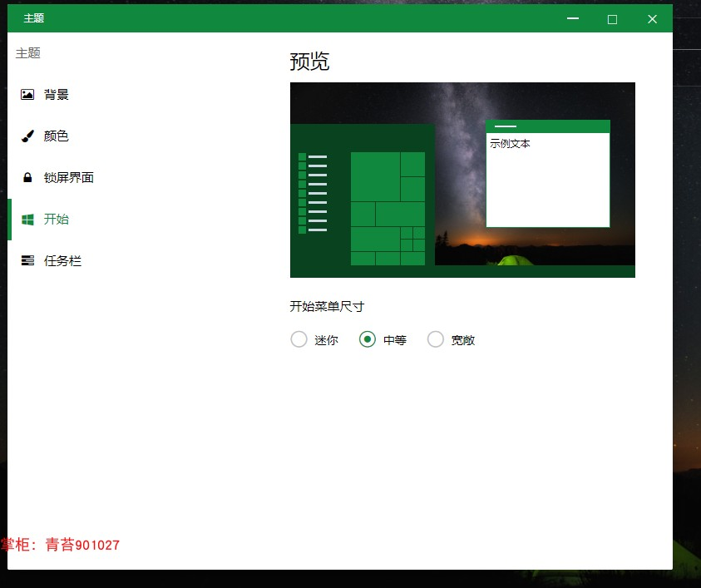Click the start menu preview thumbnail

[x=462, y=180]
